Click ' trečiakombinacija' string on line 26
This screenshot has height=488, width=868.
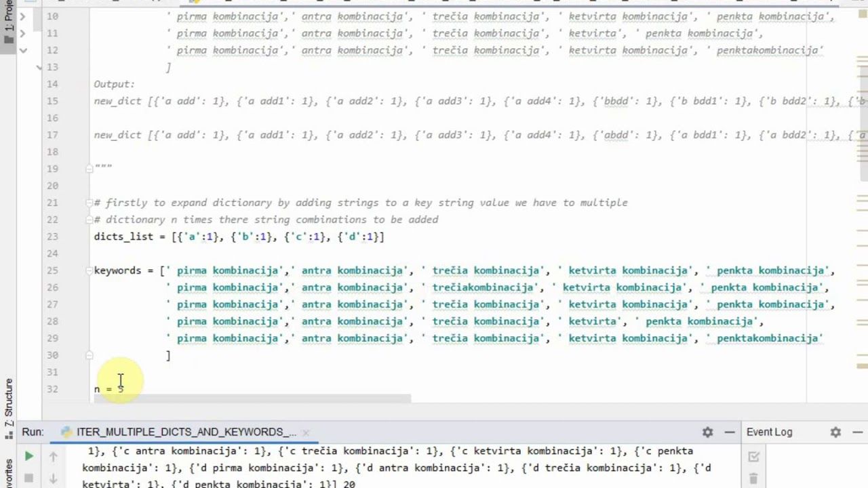(481, 287)
